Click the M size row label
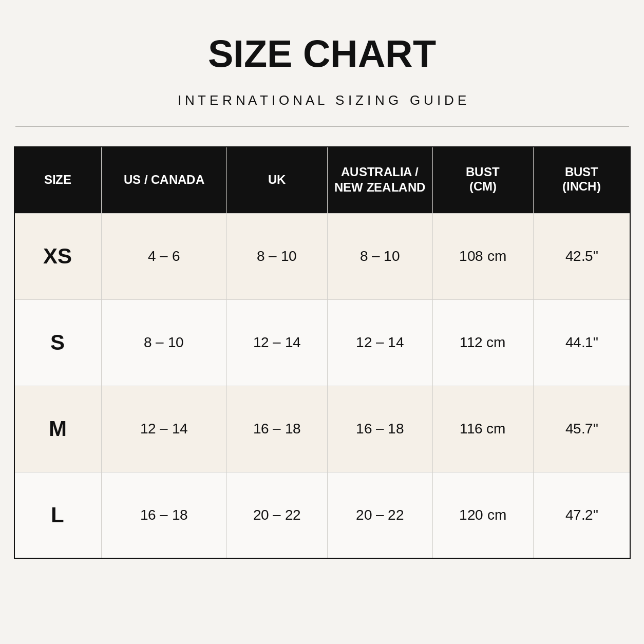Viewport: 644px width, 644px height. click(x=58, y=429)
